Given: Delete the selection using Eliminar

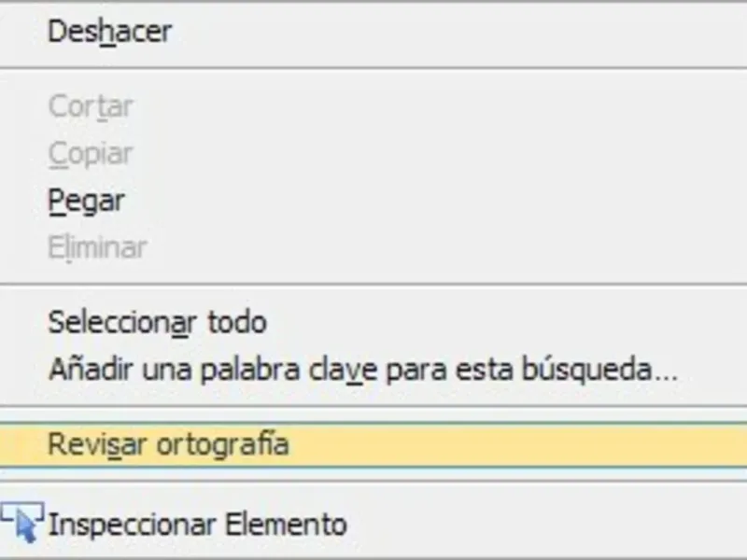Looking at the screenshot, I should click(x=373, y=247).
